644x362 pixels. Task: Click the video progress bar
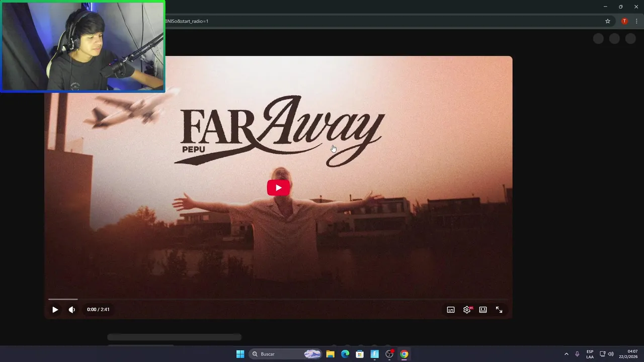pyautogui.click(x=278, y=299)
